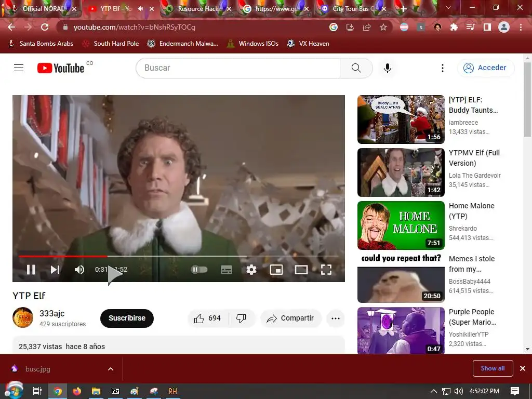Switch to City Tour Bus tab

coord(353,9)
